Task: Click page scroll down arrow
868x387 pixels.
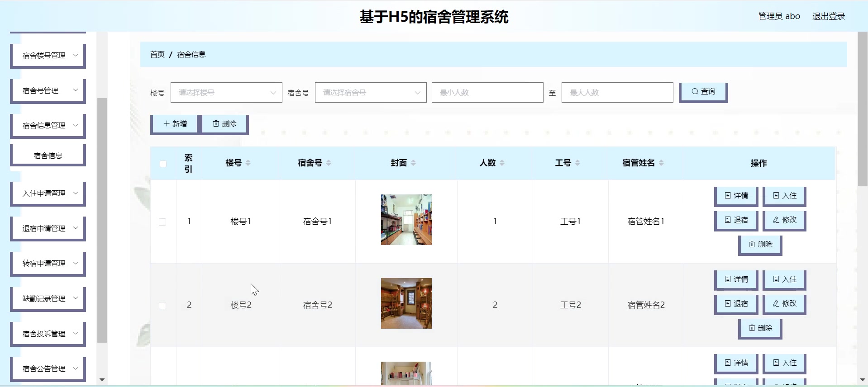Action: 863,380
